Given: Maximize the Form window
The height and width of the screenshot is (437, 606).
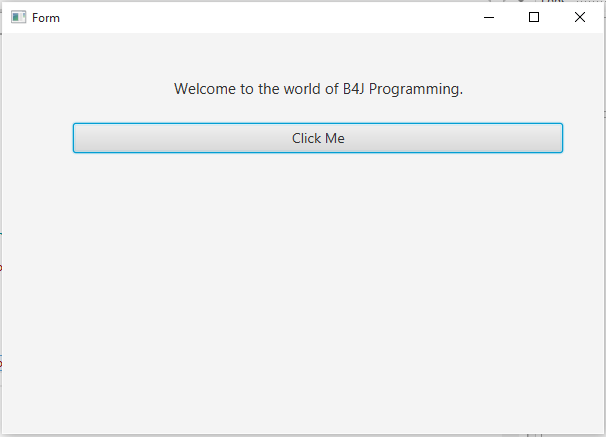Looking at the screenshot, I should point(534,17).
